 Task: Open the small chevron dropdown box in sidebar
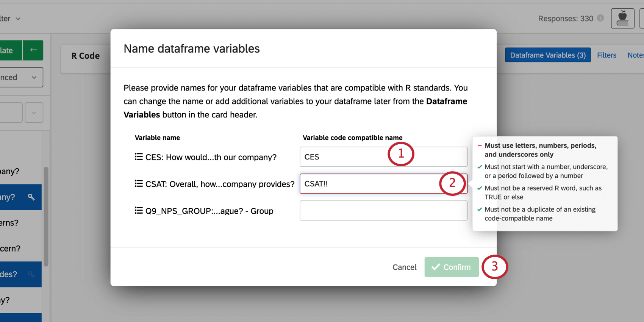click(x=34, y=113)
